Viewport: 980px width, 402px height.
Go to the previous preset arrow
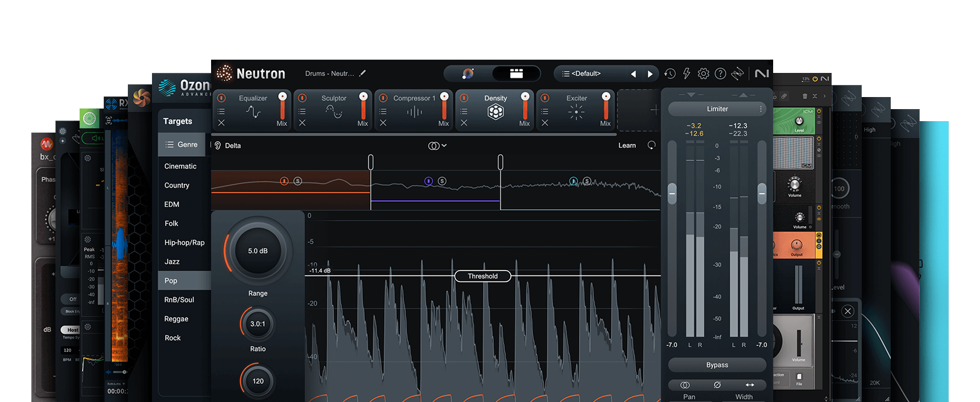coord(633,74)
